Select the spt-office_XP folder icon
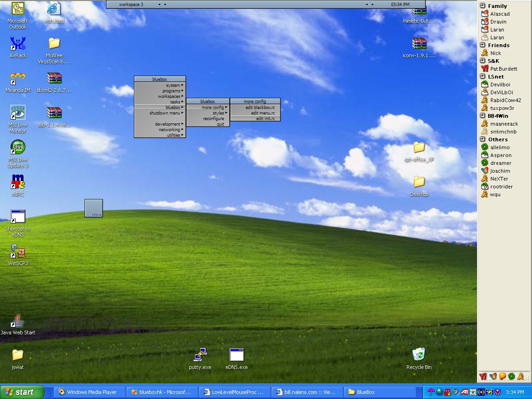 [419, 151]
